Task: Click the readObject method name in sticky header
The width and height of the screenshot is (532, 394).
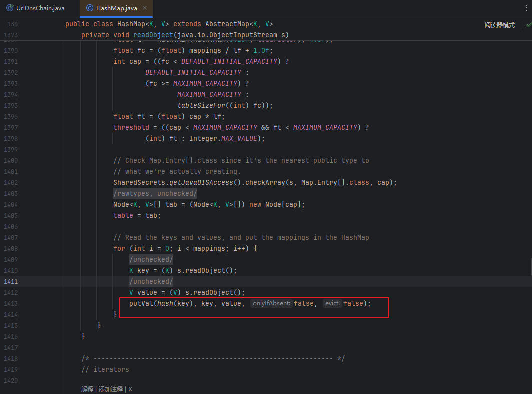Action: [153, 35]
